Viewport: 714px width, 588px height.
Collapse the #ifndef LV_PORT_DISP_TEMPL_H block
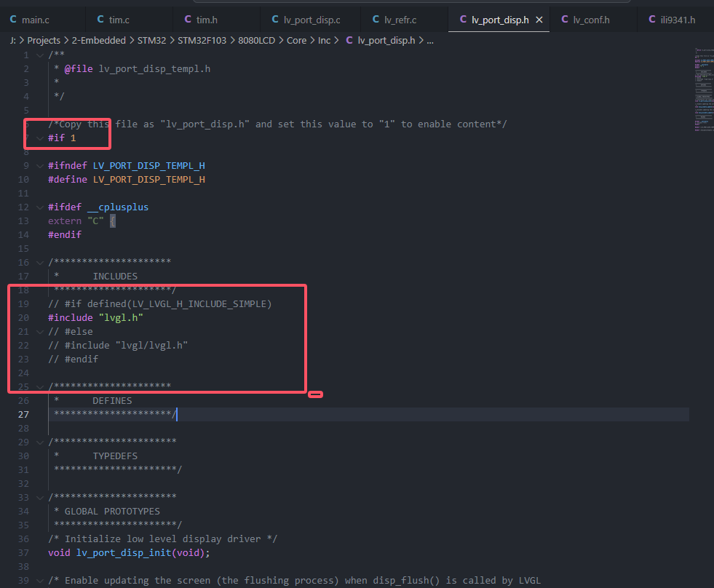click(40, 166)
